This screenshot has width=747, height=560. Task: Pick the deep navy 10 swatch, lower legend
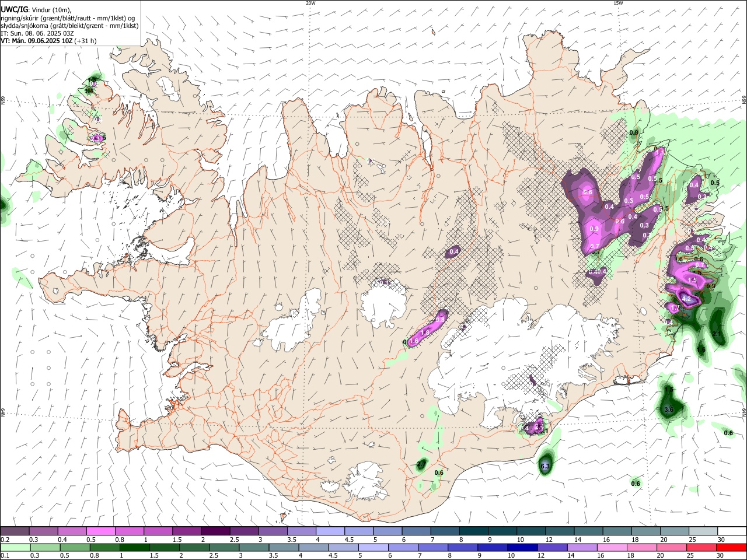click(522, 548)
